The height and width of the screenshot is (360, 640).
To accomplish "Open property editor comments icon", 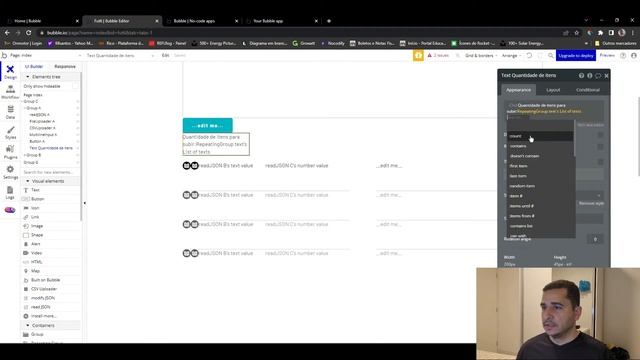I will (x=598, y=76).
